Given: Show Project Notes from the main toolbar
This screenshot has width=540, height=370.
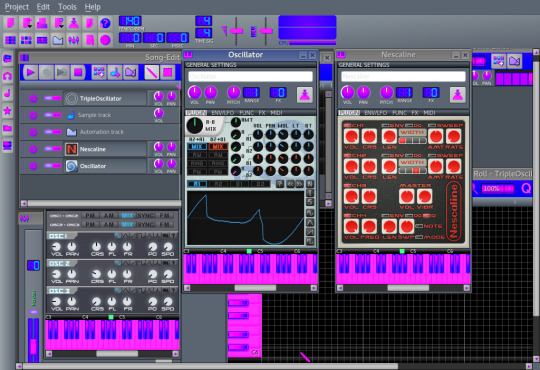Looking at the screenshot, I should pyautogui.click(x=90, y=40).
